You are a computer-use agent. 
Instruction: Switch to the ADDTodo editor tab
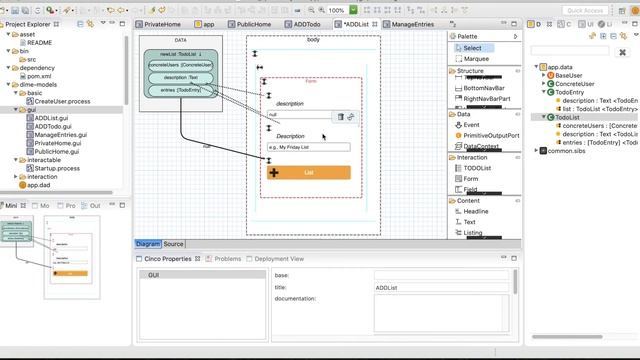pos(303,24)
